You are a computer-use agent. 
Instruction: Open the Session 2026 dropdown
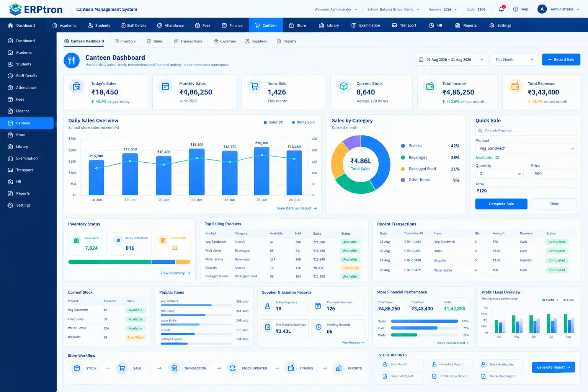[x=443, y=9]
